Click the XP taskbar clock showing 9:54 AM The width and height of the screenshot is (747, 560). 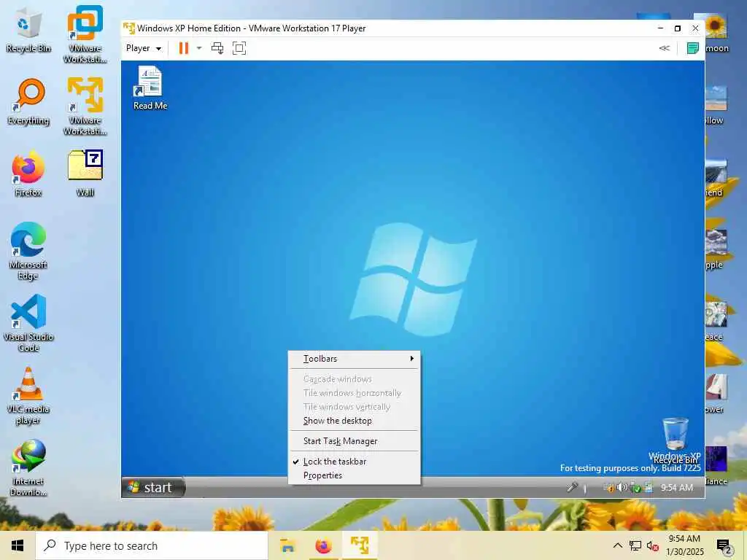pyautogui.click(x=676, y=488)
